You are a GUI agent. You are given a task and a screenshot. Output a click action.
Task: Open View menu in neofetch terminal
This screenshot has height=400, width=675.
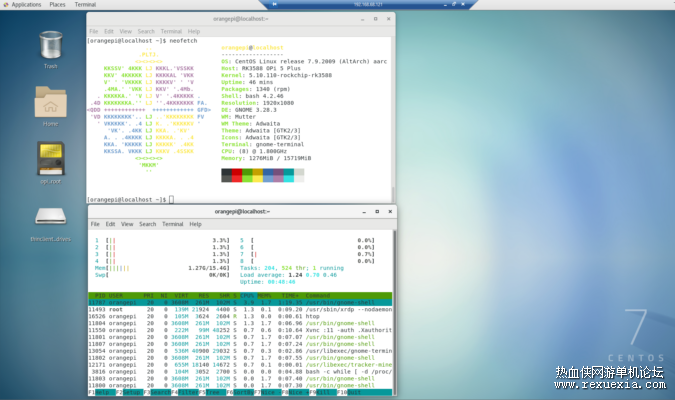125,31
